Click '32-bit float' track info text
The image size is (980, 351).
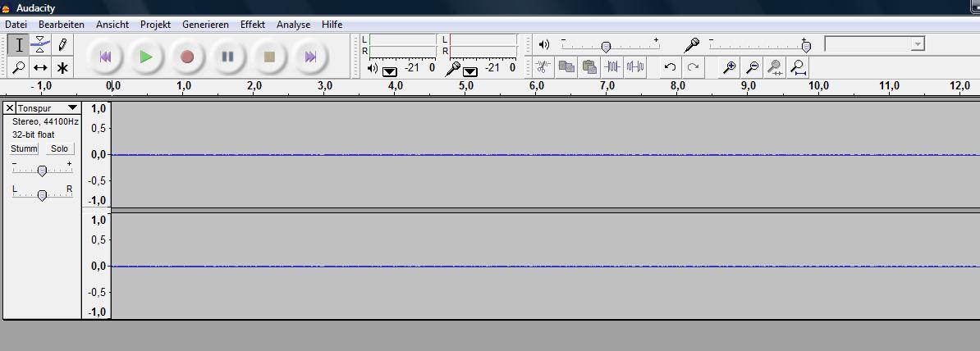pyautogui.click(x=33, y=134)
